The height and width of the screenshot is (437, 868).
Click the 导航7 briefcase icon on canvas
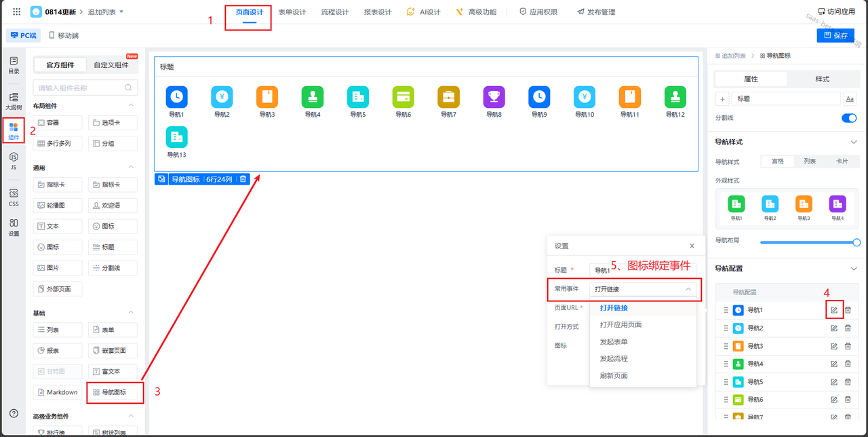coord(448,97)
